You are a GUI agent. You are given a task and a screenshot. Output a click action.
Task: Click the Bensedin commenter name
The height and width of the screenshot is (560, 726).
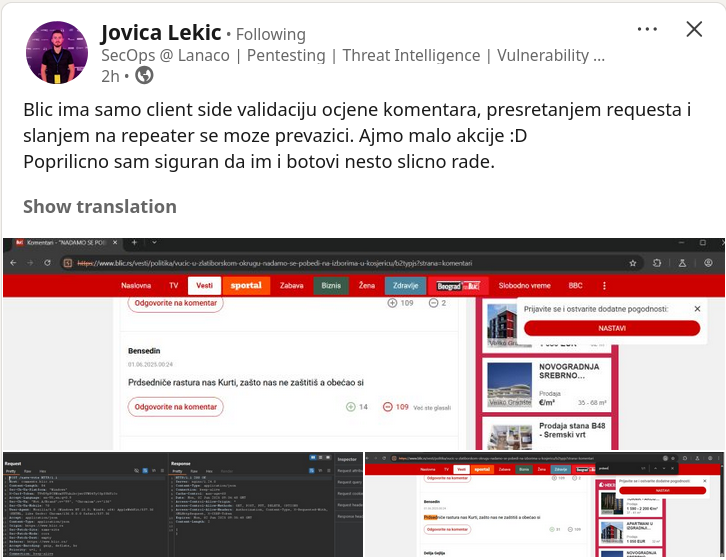144,351
